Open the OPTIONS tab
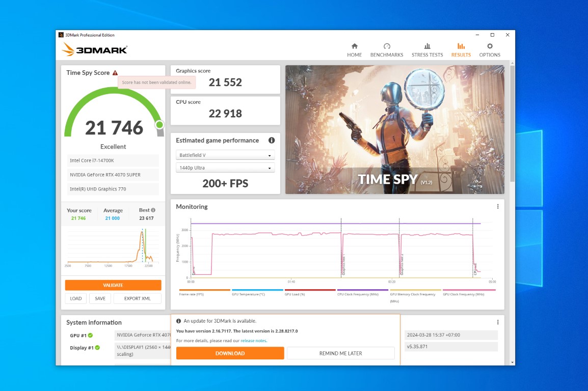Screen dimensions: 588x391 point(489,50)
